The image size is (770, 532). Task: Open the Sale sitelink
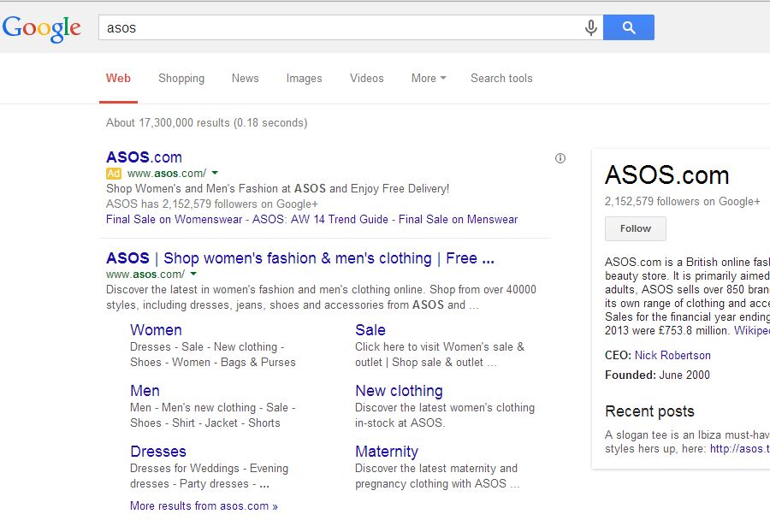pyautogui.click(x=370, y=330)
